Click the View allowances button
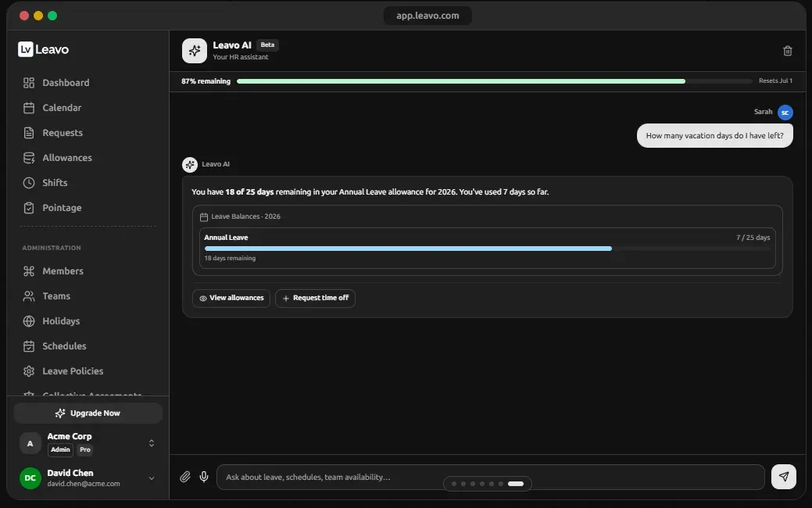812x508 pixels. [231, 299]
